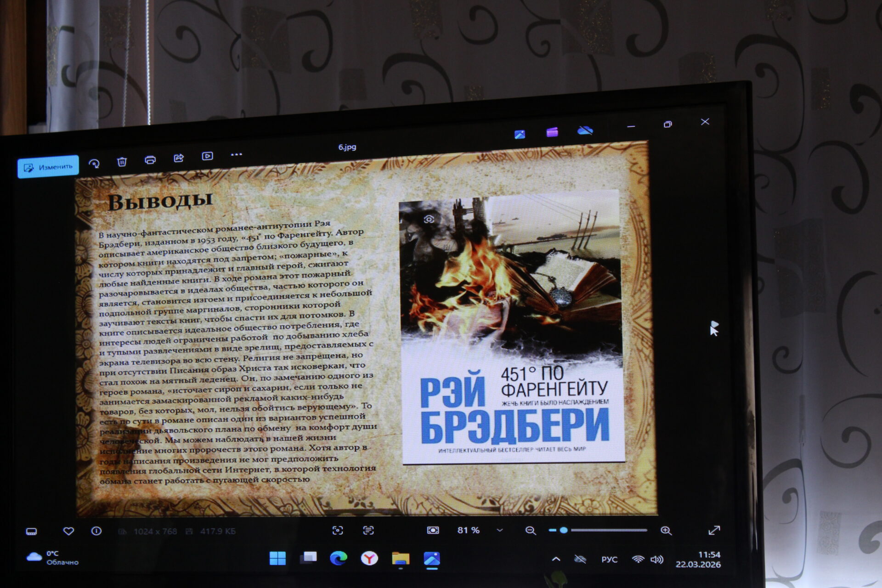Delete the photo using the trash icon

(122, 162)
